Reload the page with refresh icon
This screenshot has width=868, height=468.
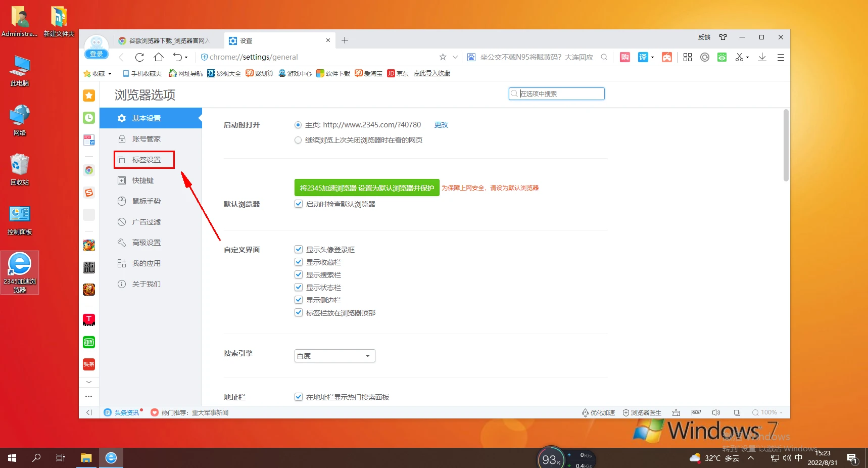point(139,57)
